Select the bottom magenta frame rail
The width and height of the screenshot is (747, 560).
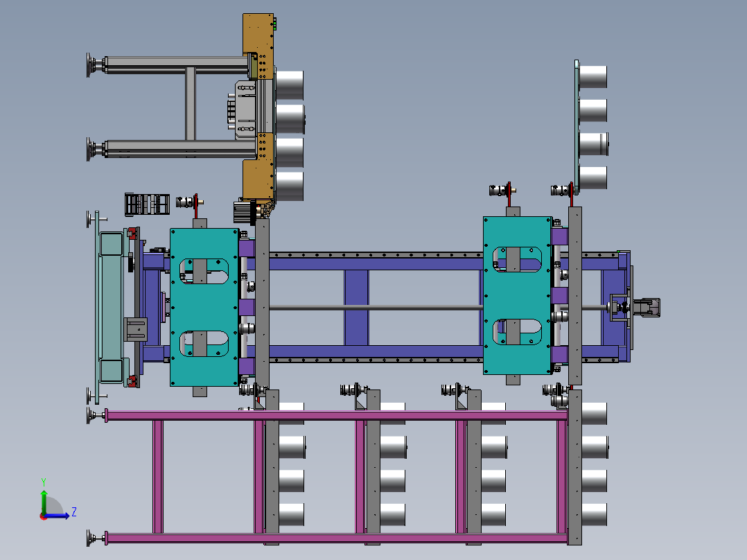click(336, 539)
